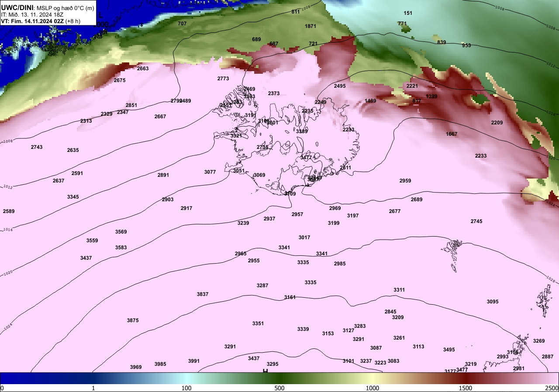Click the map value 3269

tap(539, 341)
